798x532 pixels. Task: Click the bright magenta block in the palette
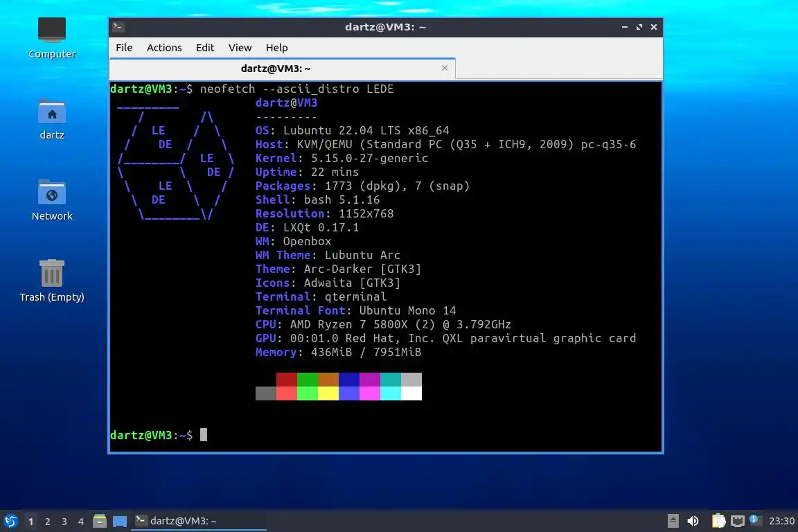[x=370, y=393]
